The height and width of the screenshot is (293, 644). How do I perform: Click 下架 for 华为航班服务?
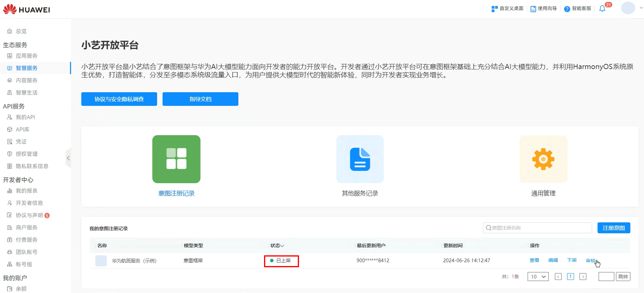[x=572, y=260]
